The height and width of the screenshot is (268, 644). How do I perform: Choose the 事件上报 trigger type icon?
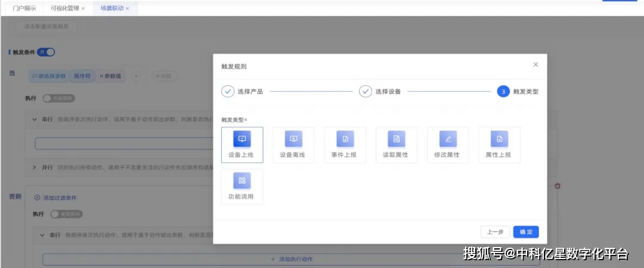pos(345,139)
